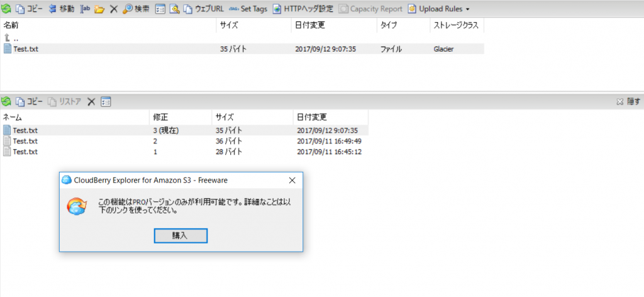Image resolution: width=644 pixels, height=297 pixels.
Task: Click the ウェブURL button
Action: (204, 9)
